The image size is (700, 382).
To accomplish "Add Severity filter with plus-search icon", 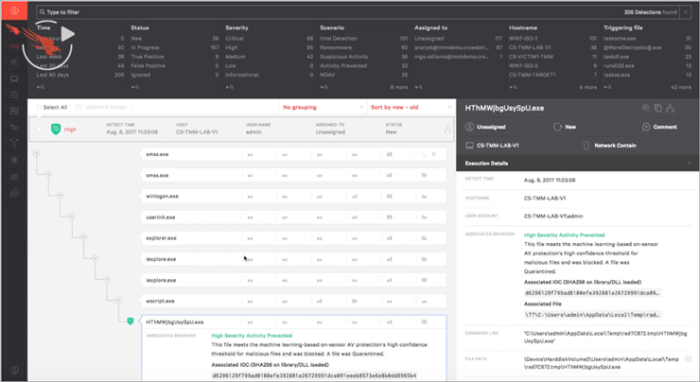I will coord(230,87).
